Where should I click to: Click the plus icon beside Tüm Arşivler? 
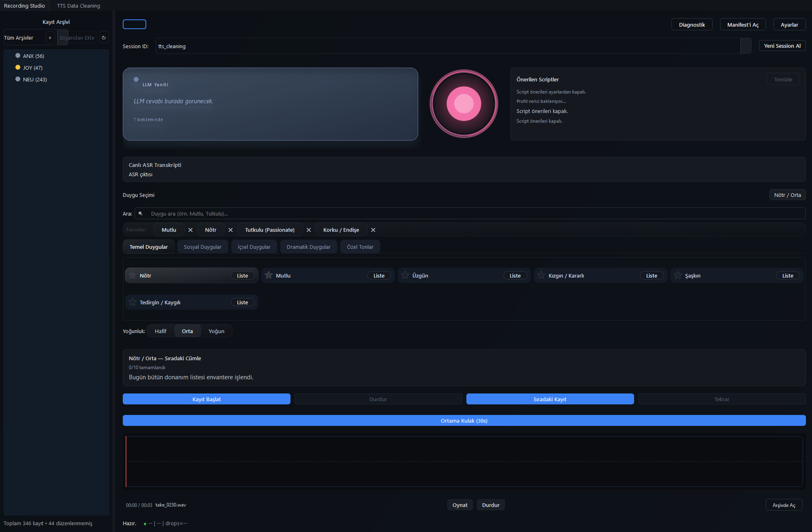pyautogui.click(x=50, y=38)
